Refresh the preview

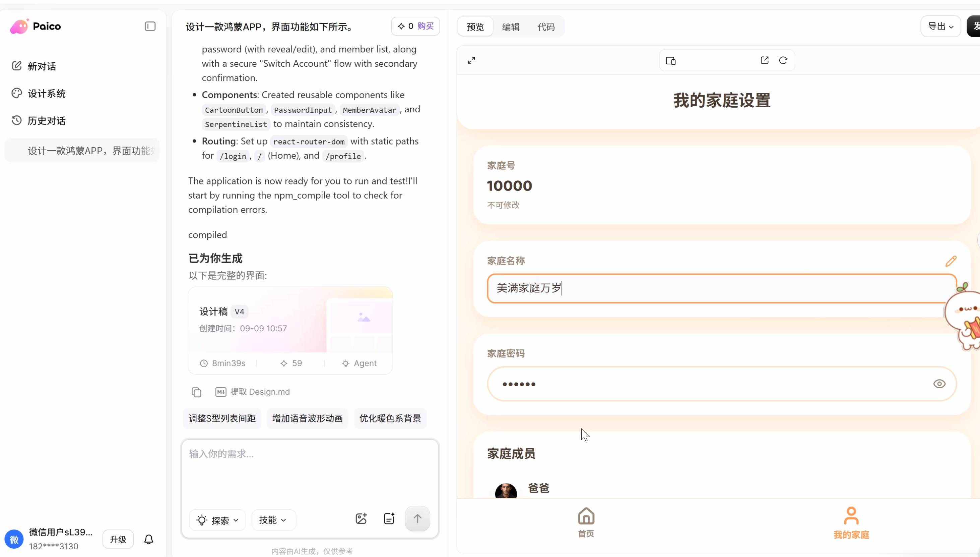click(x=783, y=60)
